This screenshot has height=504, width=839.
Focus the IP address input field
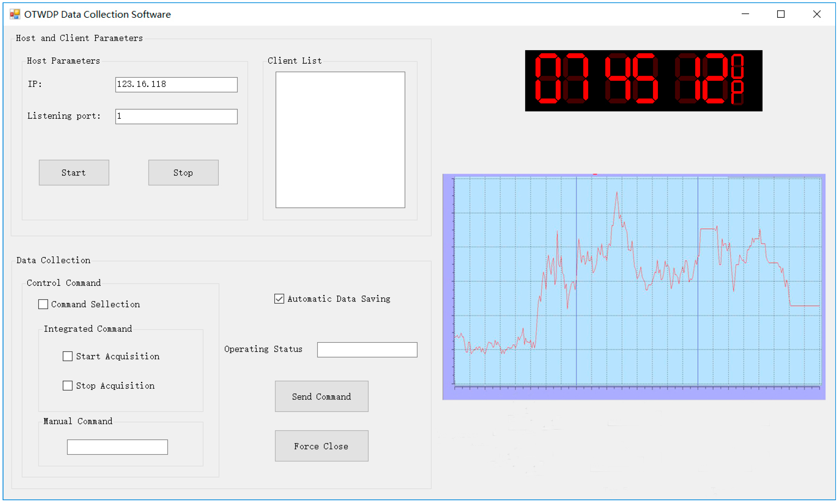(176, 84)
